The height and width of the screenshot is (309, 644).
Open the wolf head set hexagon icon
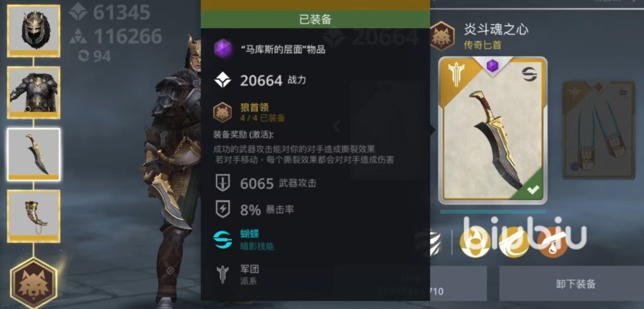[34, 282]
